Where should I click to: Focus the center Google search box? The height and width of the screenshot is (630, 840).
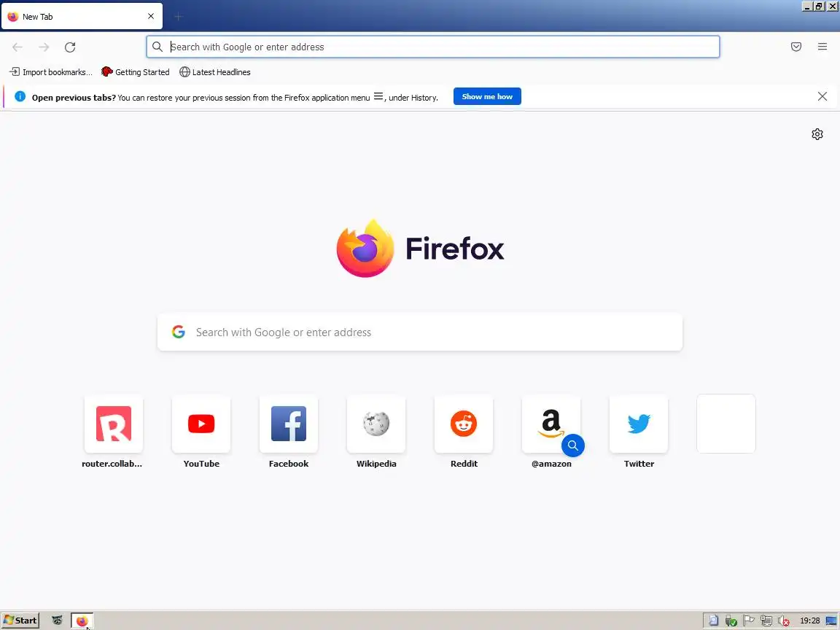420,332
